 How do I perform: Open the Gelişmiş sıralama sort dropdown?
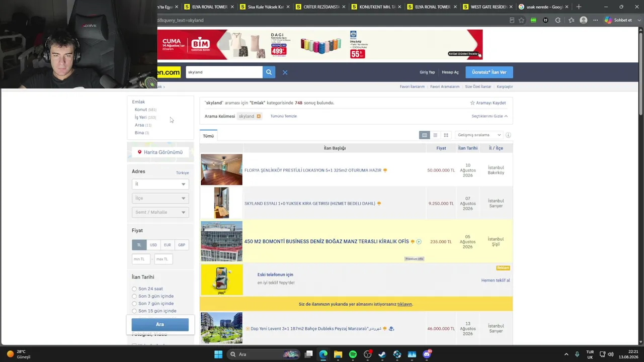[479, 135]
